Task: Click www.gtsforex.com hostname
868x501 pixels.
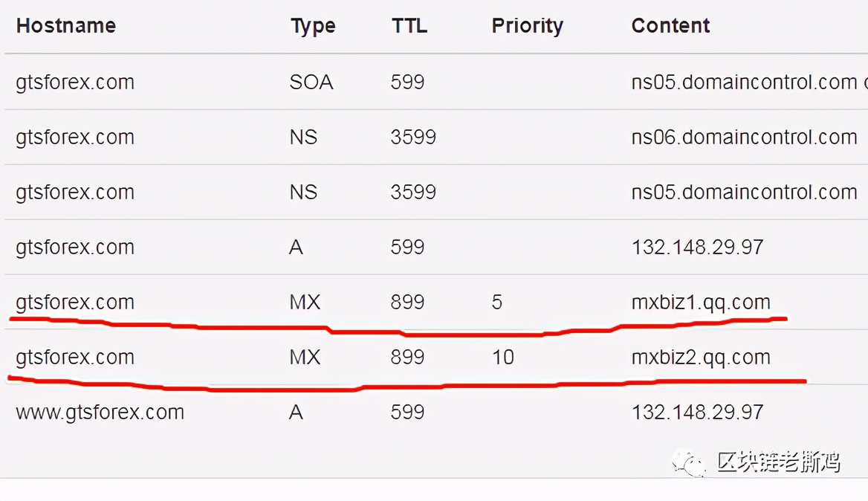Action: (x=100, y=413)
